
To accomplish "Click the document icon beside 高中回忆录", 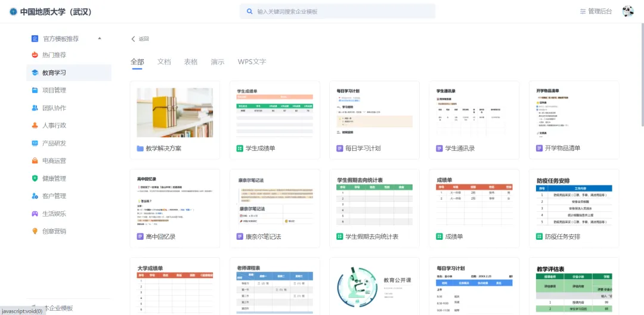I will [x=140, y=237].
